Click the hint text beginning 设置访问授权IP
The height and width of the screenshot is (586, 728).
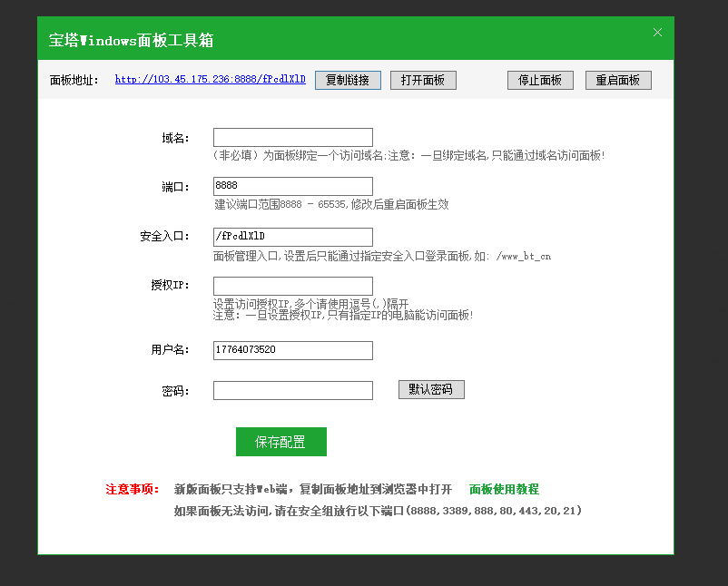(x=310, y=304)
